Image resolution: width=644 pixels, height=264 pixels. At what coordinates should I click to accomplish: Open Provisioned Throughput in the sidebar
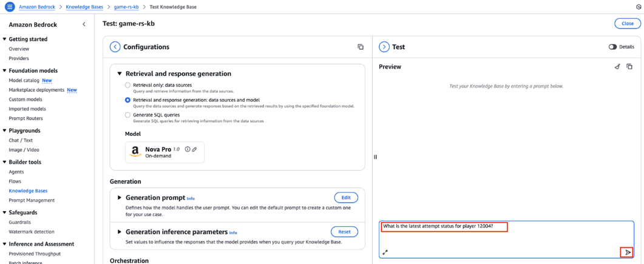(x=35, y=254)
